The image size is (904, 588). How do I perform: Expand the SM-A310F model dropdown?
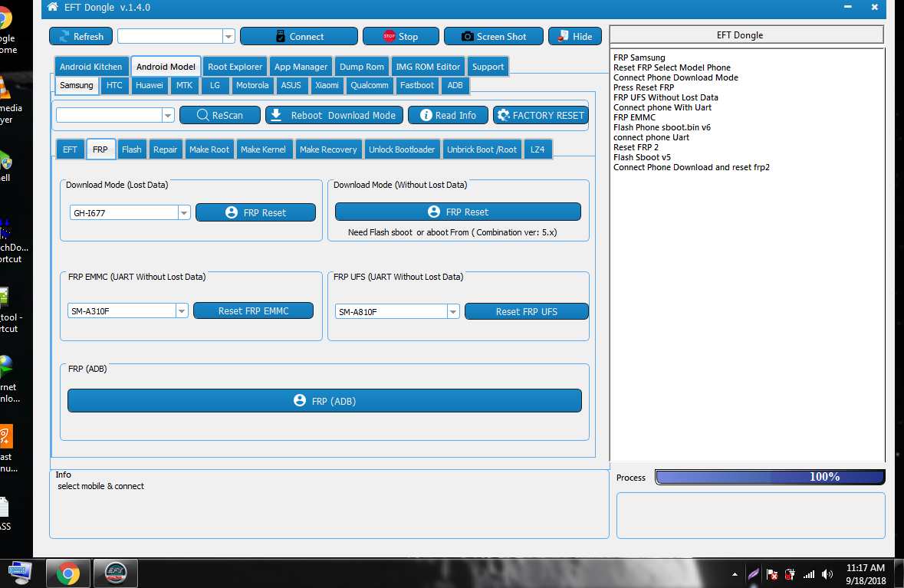[182, 310]
